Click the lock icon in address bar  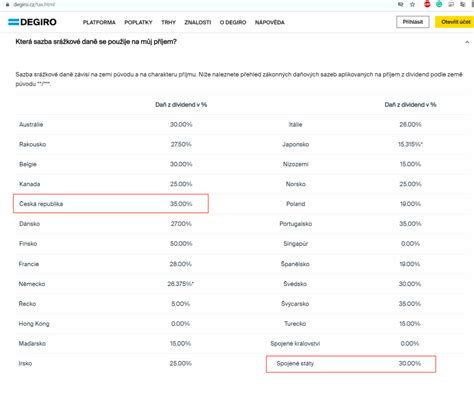[x=7, y=5]
